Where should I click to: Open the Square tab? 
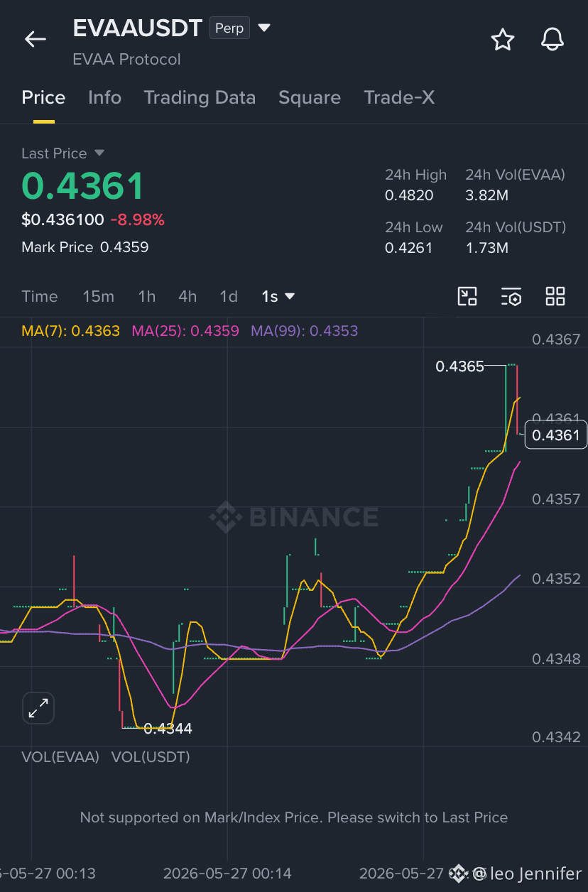(x=310, y=98)
